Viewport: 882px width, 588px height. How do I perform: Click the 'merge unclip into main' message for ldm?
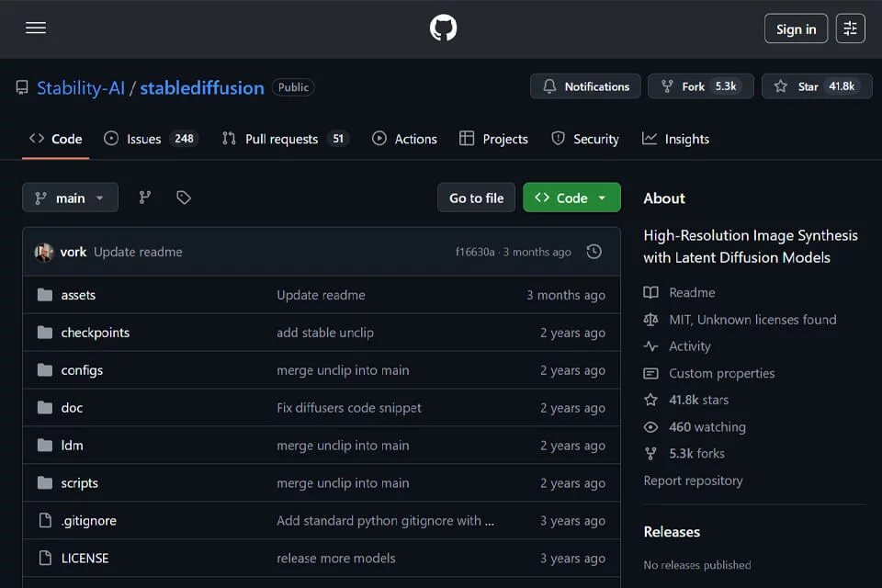coord(343,446)
